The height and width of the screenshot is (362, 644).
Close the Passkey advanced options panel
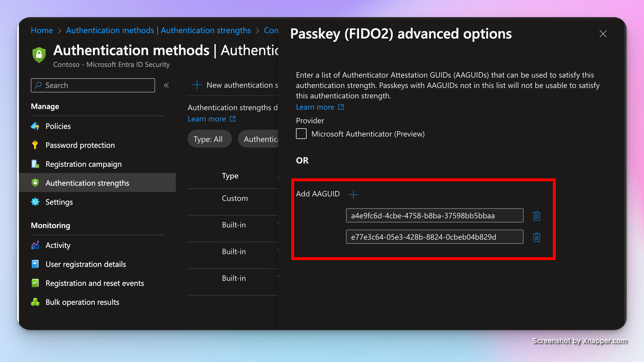(603, 34)
